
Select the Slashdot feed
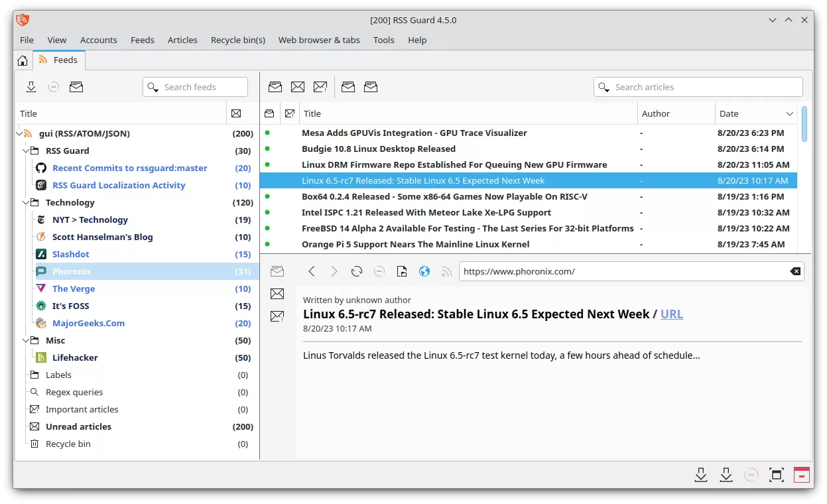click(71, 254)
